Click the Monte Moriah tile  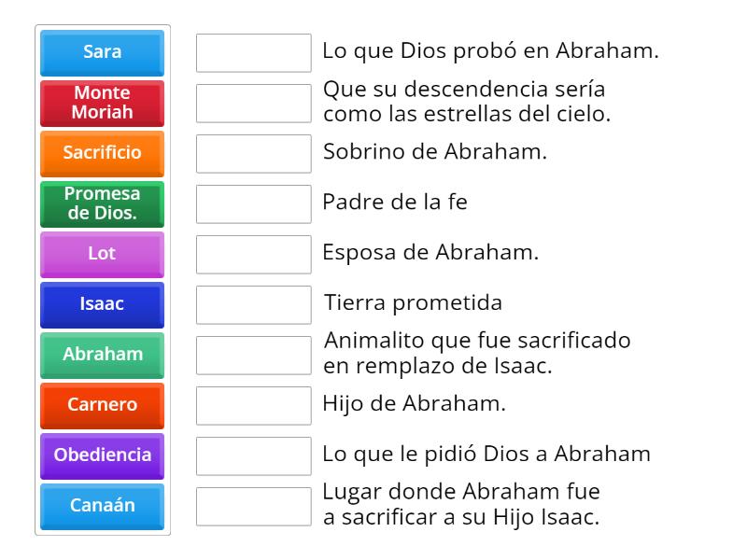tap(102, 104)
